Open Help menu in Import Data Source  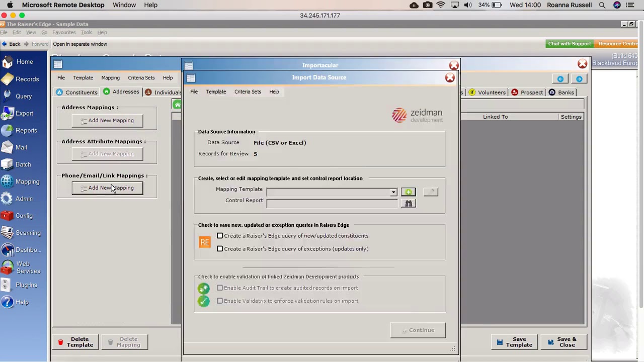[x=274, y=92]
